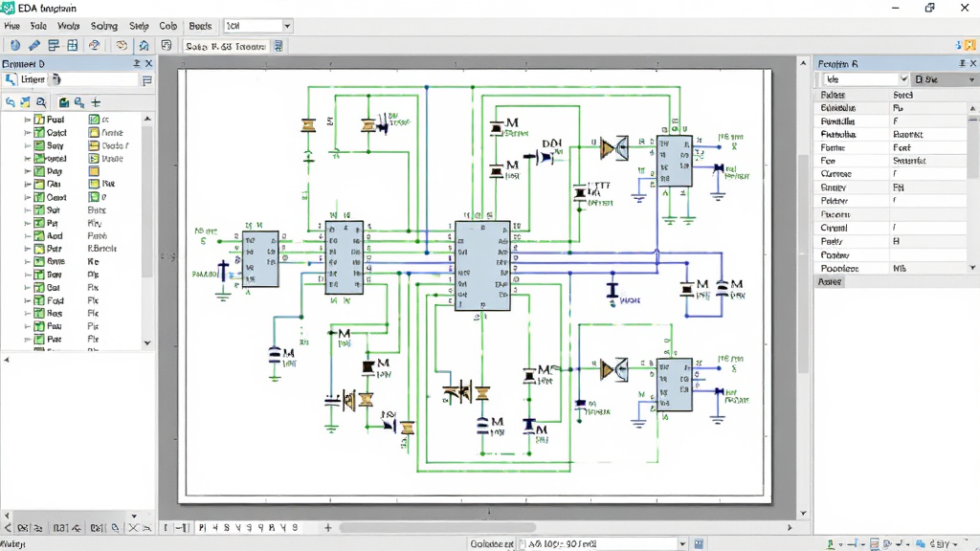Click the 'Sorel' column header in properties panel
This screenshot has height=551, width=980.
(903, 95)
